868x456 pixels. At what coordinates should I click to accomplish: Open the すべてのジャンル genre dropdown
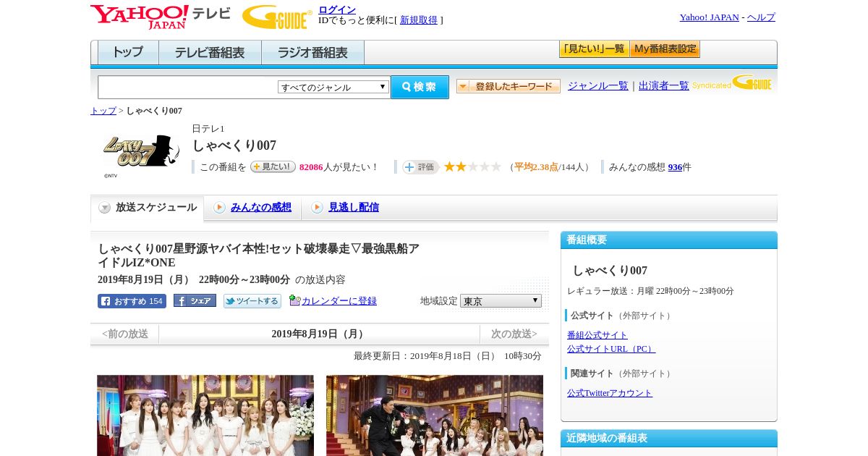click(333, 87)
